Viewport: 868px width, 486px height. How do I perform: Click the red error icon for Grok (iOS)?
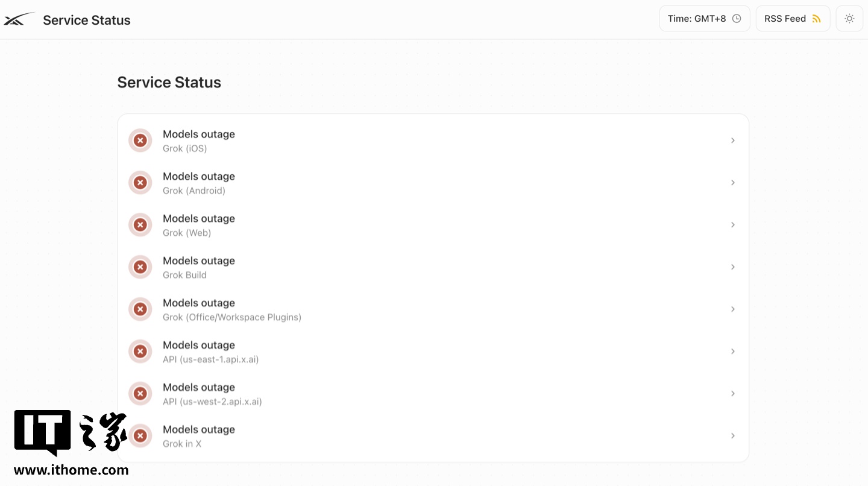(x=140, y=140)
